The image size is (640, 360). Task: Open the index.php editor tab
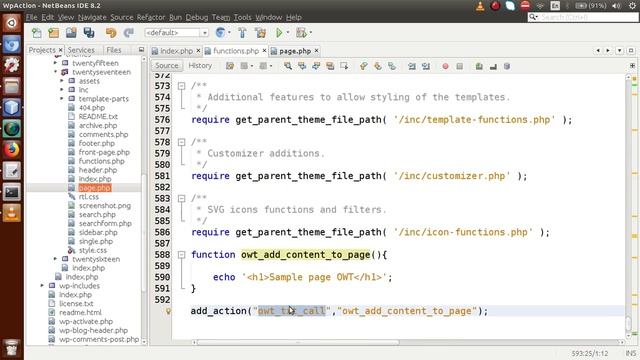point(176,51)
